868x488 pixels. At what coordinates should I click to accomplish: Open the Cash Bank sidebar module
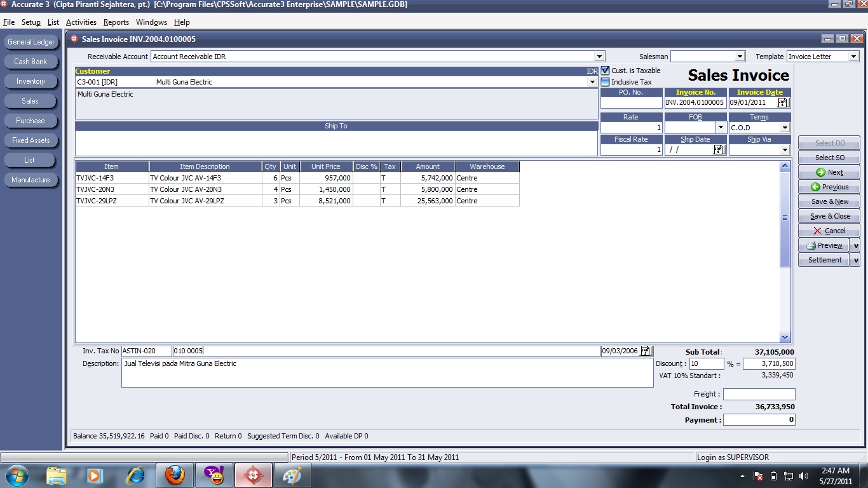[31, 62]
